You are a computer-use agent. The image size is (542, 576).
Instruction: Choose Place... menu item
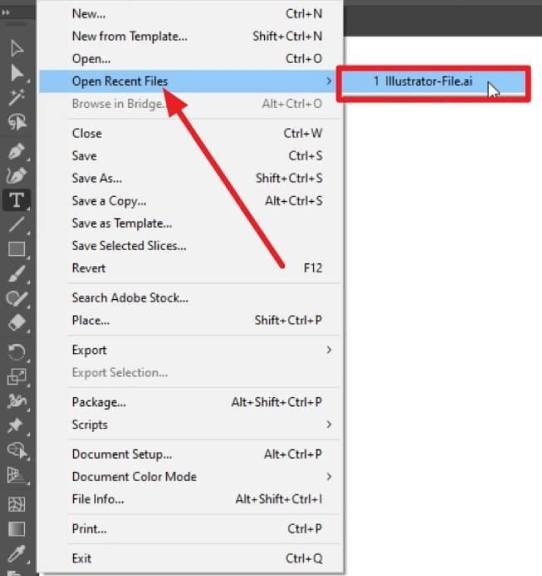click(191, 320)
